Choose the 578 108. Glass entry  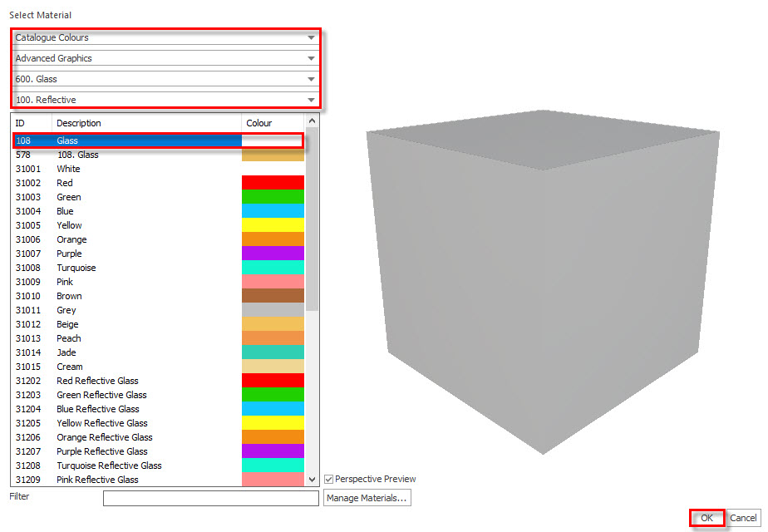[x=158, y=155]
